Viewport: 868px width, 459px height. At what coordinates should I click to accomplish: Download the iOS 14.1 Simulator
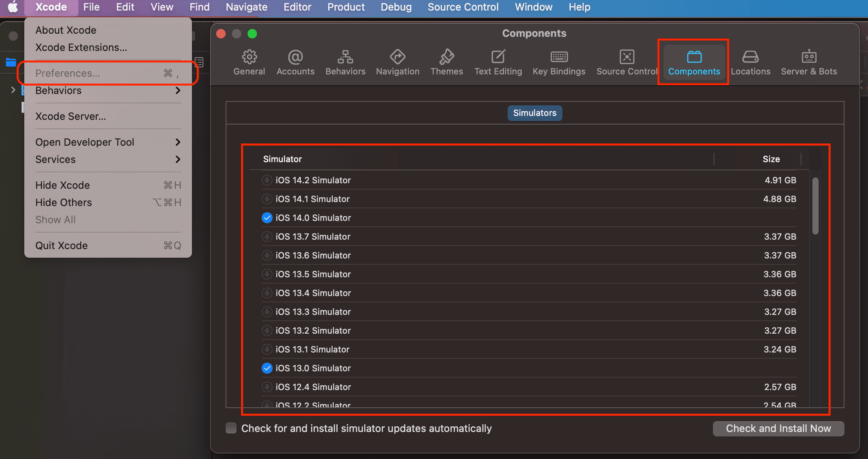[267, 199]
